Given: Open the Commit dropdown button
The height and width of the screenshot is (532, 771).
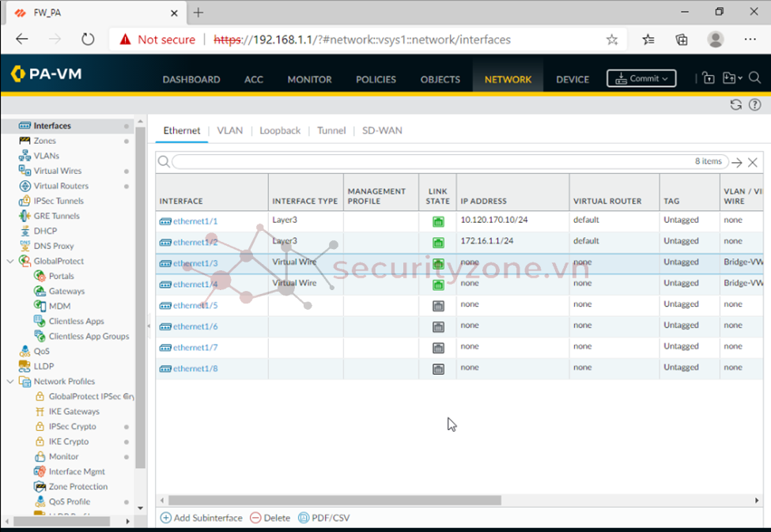Looking at the screenshot, I should 641,78.
